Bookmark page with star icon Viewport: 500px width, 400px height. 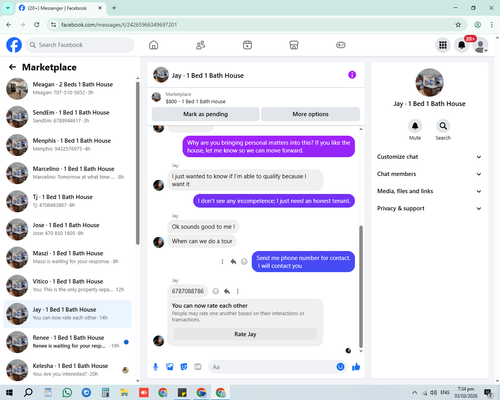[458, 25]
